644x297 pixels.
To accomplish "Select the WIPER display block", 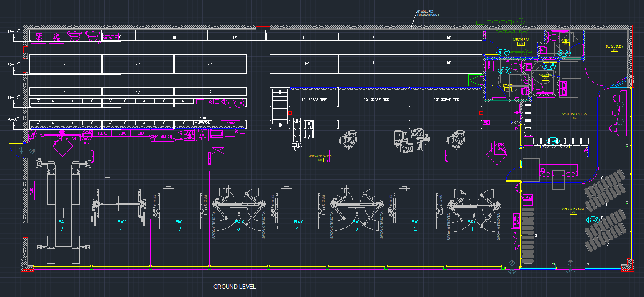I will [528, 197].
